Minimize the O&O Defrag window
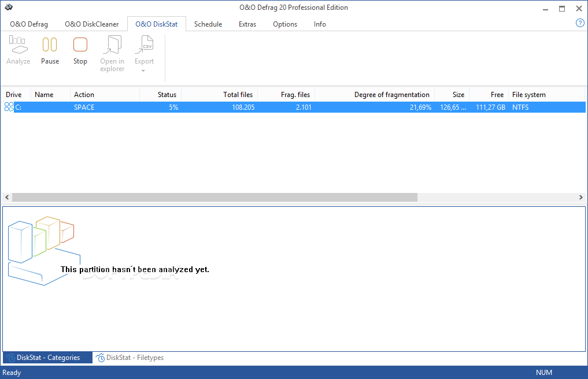The height and width of the screenshot is (379, 588). 545,9
